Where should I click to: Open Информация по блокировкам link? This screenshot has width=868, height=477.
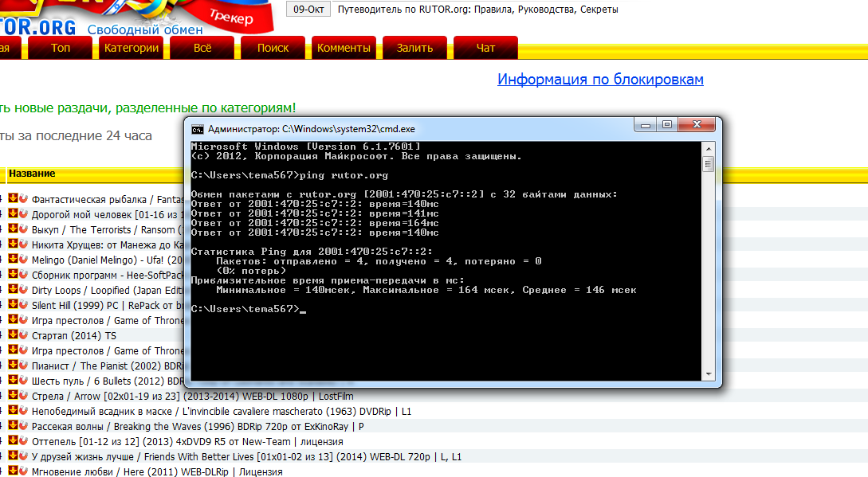coord(600,80)
